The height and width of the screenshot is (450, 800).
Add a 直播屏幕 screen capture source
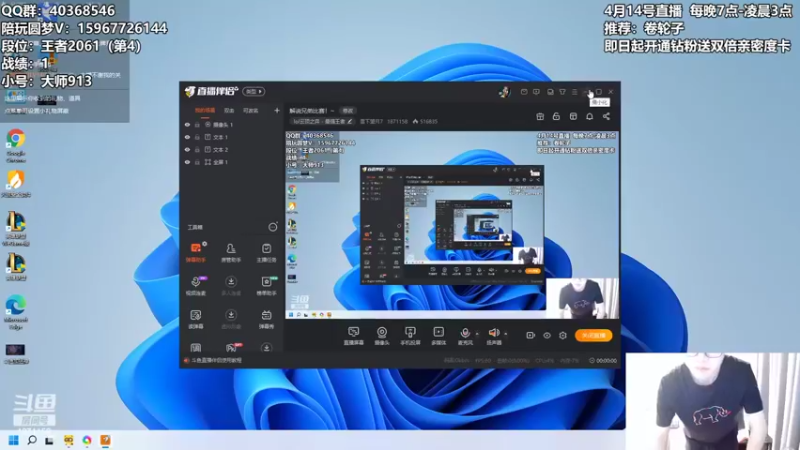pyautogui.click(x=354, y=336)
